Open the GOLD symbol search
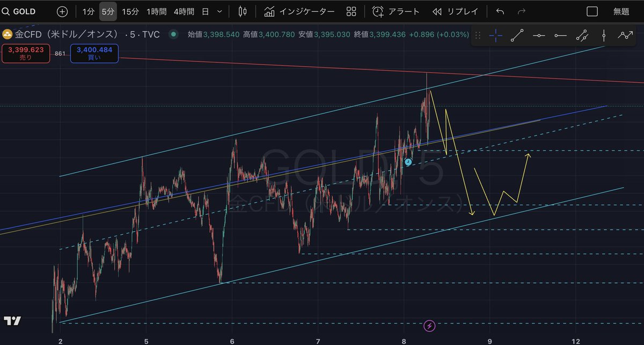 coord(18,11)
